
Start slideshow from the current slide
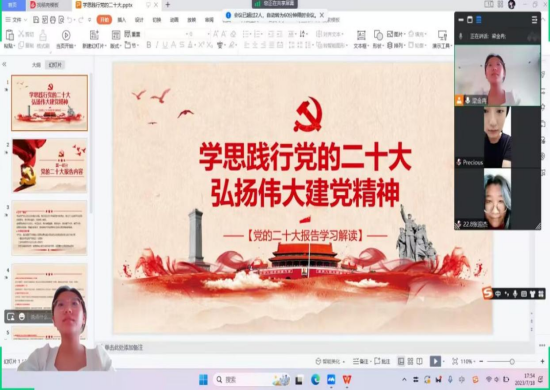[66, 35]
